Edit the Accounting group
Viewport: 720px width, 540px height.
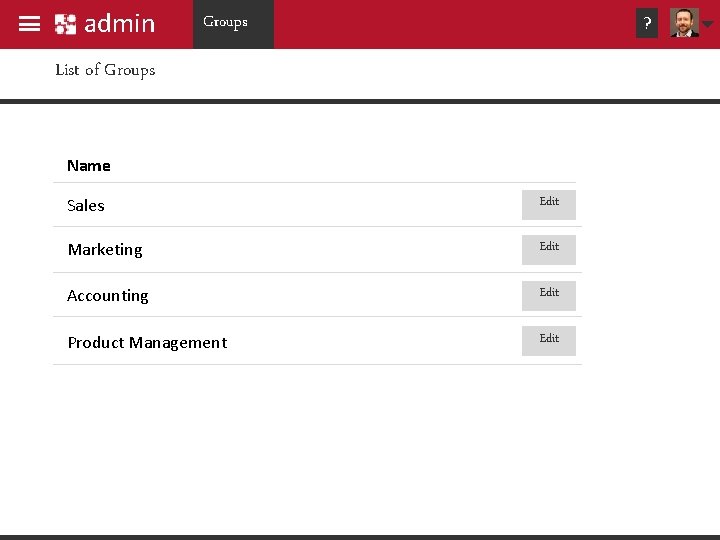pos(549,296)
